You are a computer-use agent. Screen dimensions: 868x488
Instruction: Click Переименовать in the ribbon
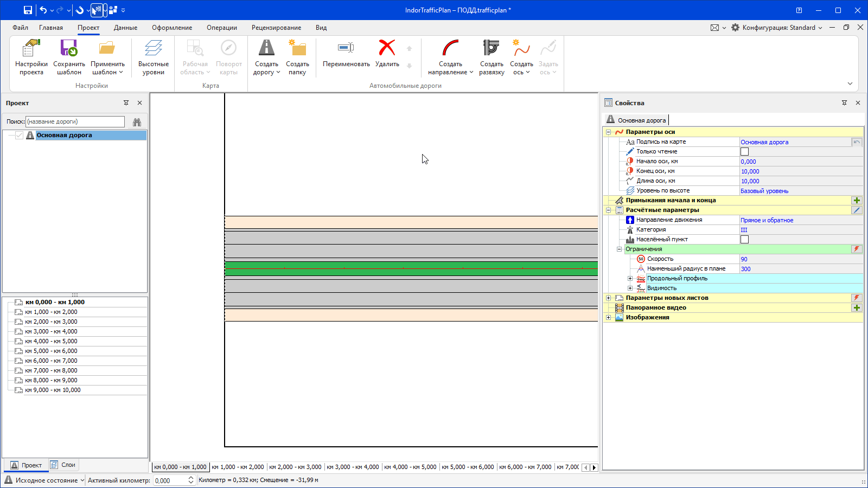(x=346, y=54)
